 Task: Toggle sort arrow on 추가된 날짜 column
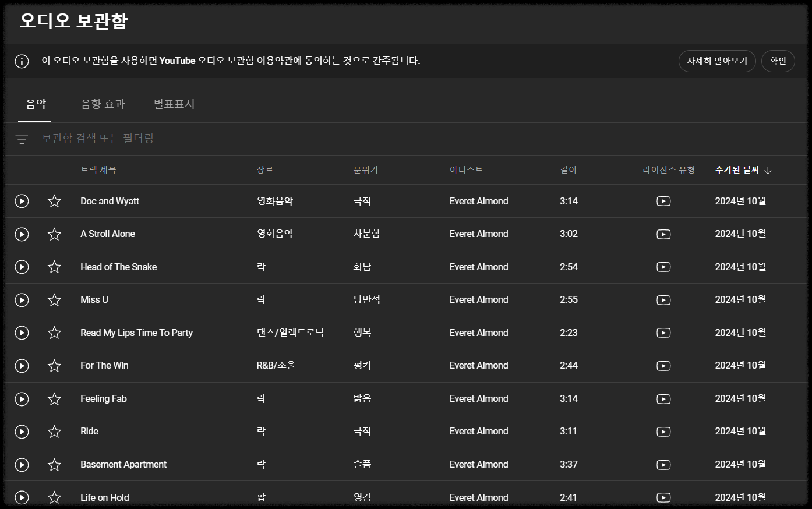click(x=768, y=170)
